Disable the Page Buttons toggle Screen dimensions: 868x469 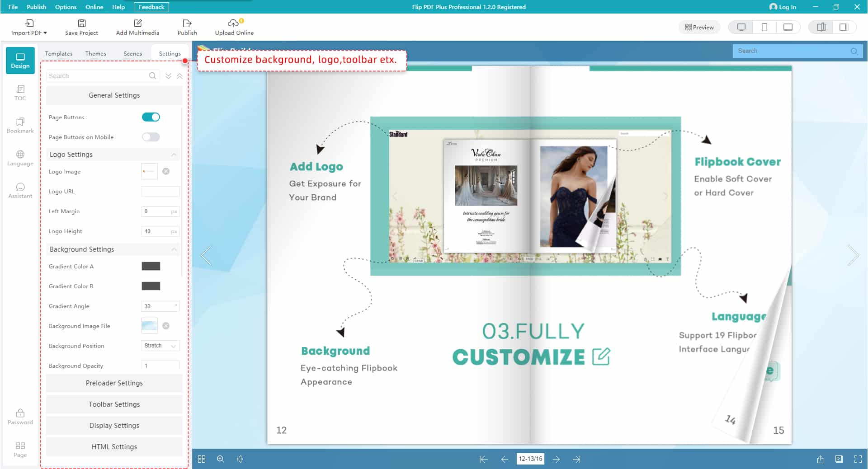pos(151,117)
